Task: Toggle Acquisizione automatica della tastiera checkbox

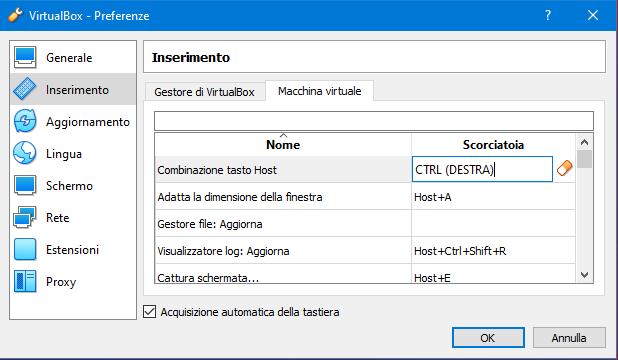Action: tap(149, 312)
